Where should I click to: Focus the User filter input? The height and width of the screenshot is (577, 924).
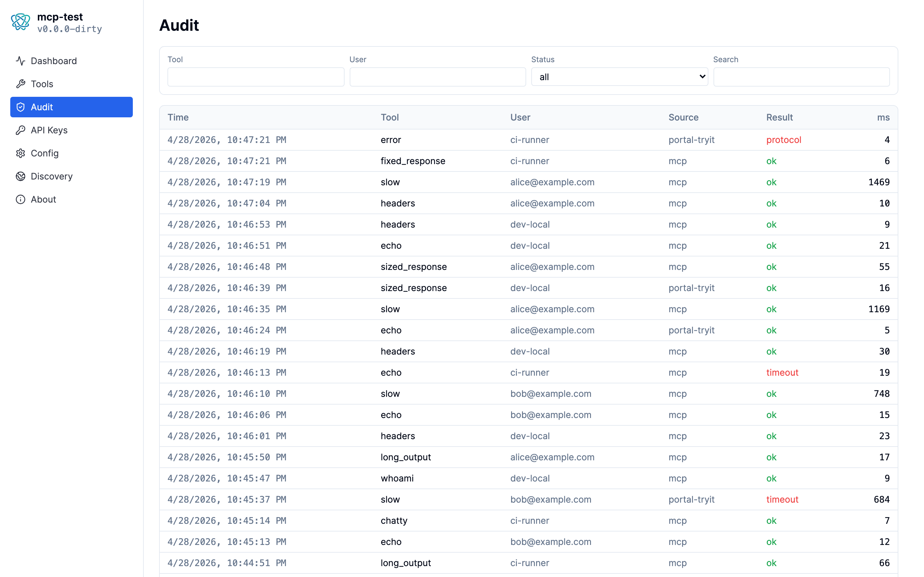(x=437, y=77)
